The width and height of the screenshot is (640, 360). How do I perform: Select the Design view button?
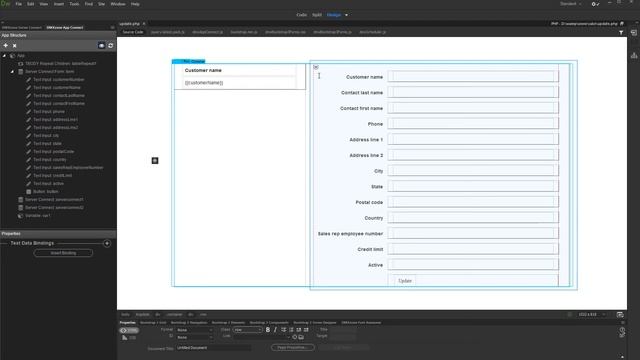(x=334, y=15)
